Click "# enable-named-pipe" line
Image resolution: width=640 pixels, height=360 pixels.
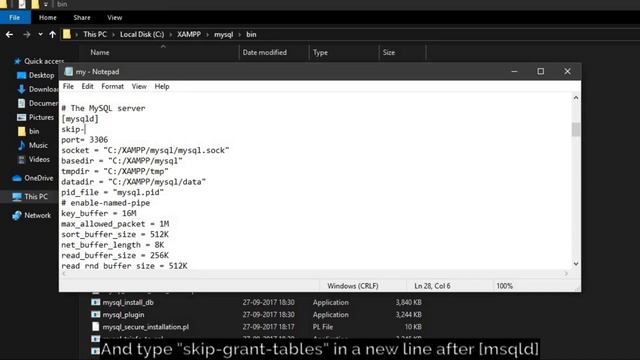[106, 203]
